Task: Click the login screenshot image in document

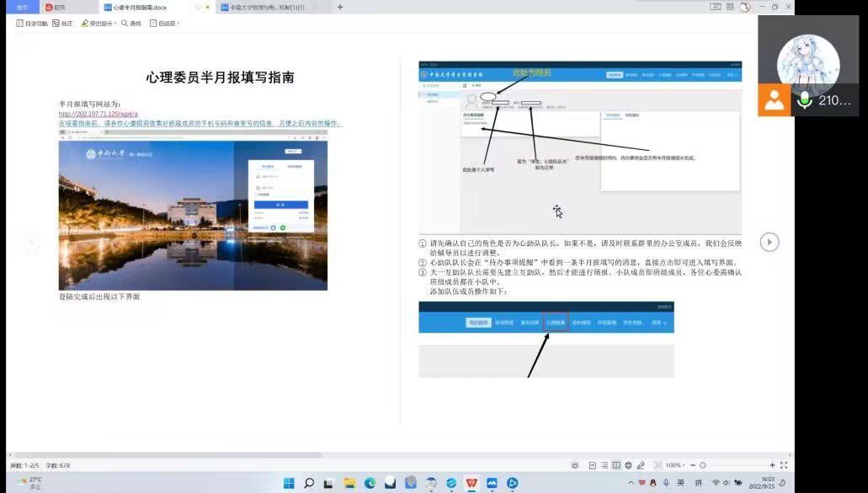Action: (193, 215)
